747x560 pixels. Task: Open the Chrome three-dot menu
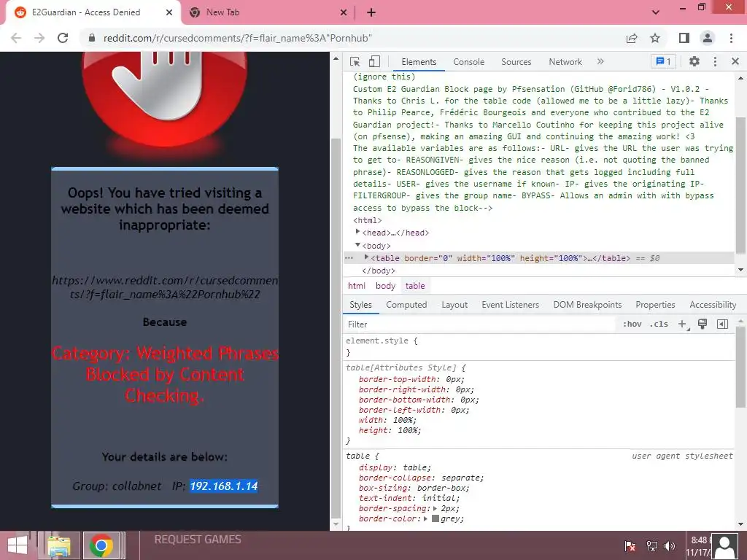point(731,38)
